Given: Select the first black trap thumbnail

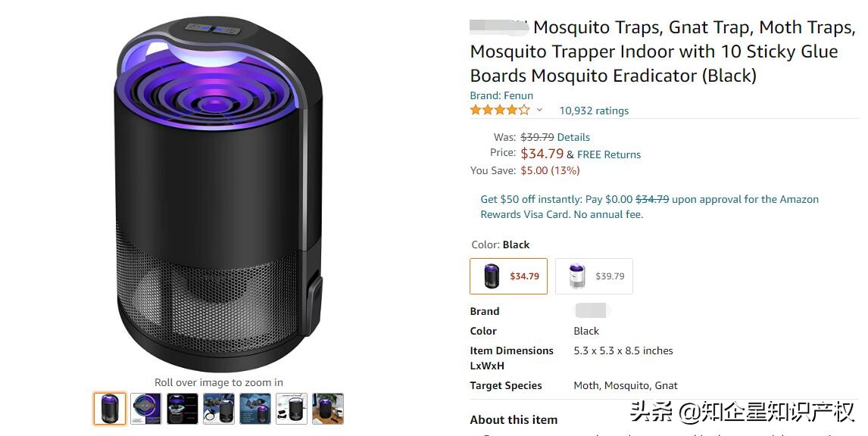Looking at the screenshot, I should point(110,409).
